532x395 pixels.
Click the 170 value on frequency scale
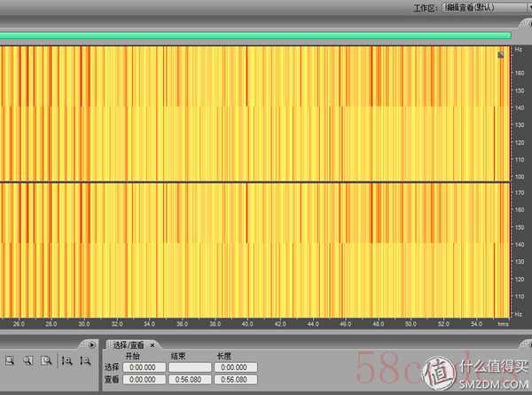tap(520, 193)
